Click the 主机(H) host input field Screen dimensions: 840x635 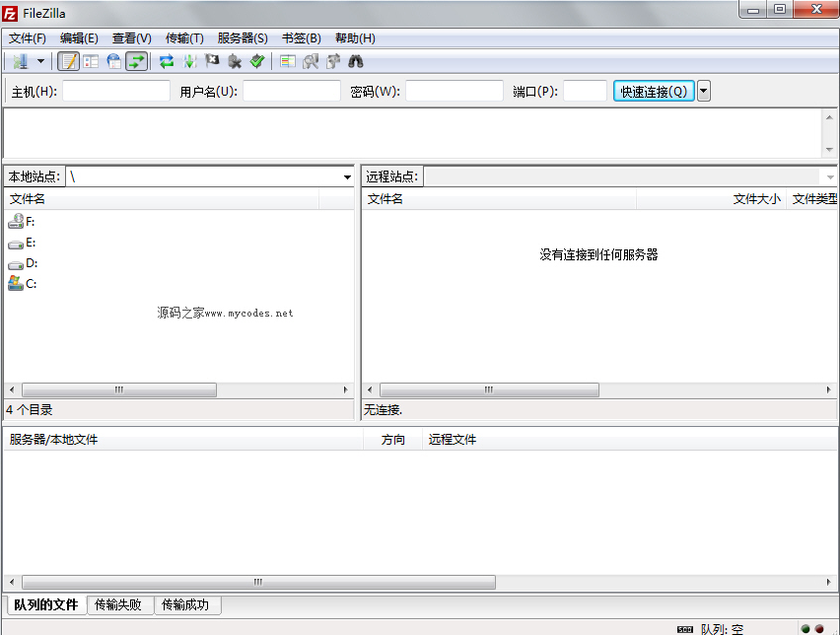[116, 91]
